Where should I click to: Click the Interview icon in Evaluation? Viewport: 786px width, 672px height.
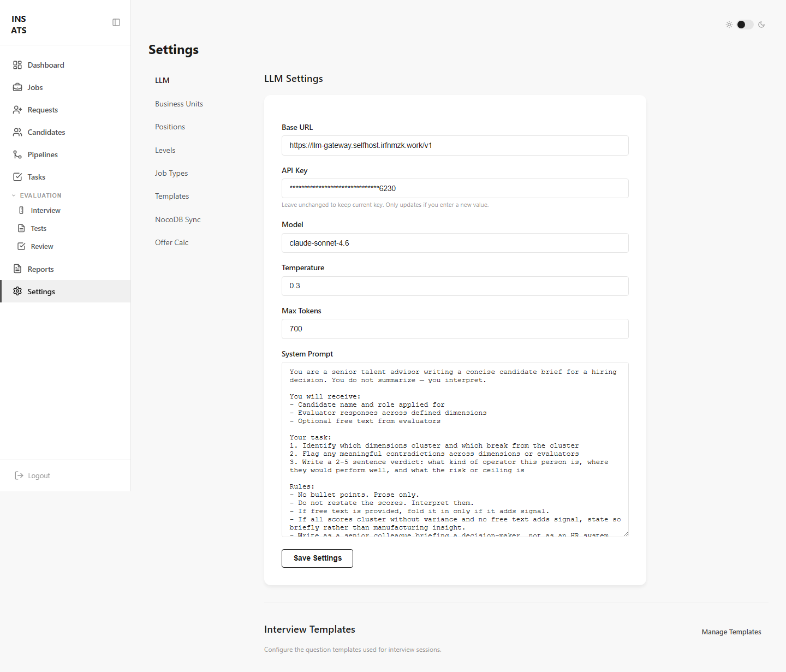pyautogui.click(x=21, y=210)
